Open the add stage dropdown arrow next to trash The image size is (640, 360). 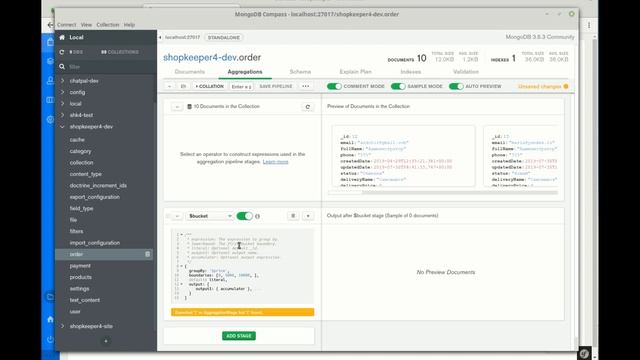coord(308,216)
